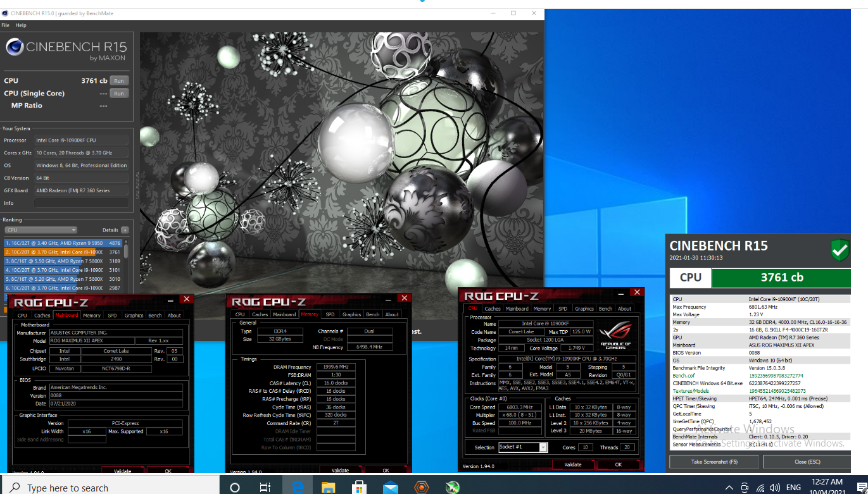Open network Wi-Fi tray icon
This screenshot has width=868, height=494.
point(759,488)
